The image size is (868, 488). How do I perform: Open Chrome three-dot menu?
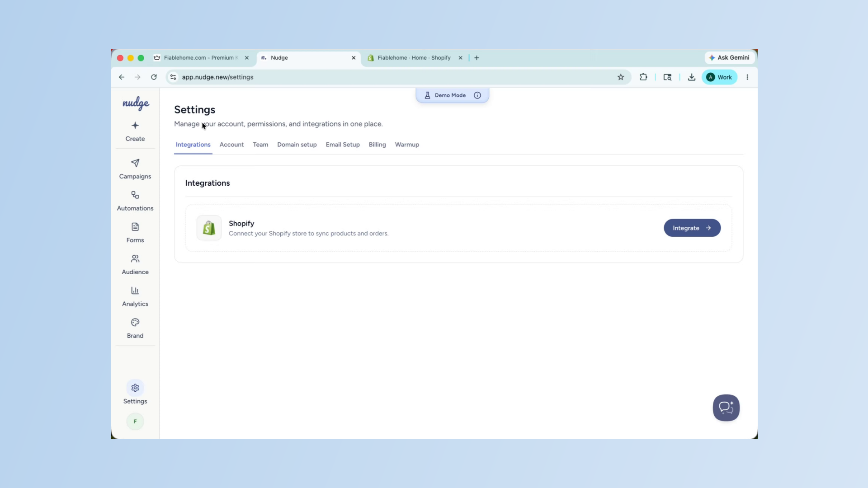747,77
